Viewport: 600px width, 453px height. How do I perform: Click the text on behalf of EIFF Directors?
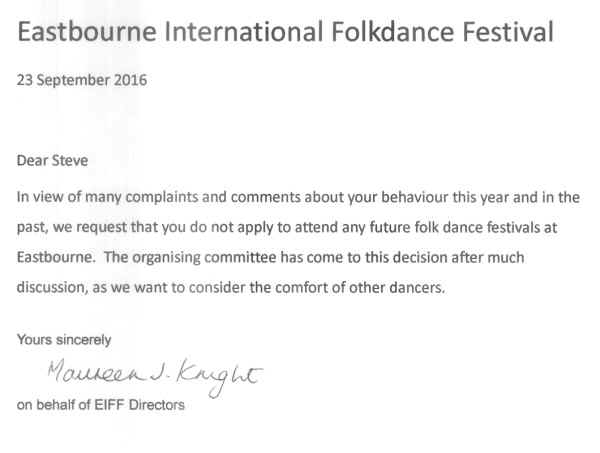pos(101,405)
